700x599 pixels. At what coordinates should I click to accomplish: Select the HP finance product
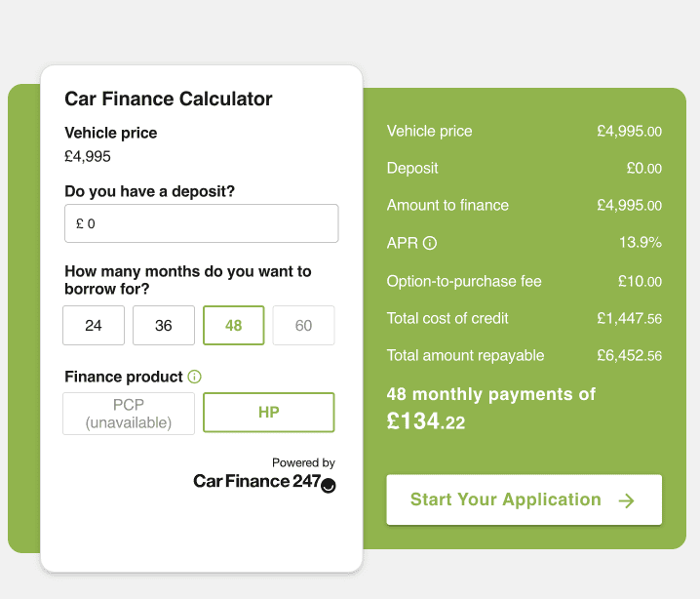point(269,413)
